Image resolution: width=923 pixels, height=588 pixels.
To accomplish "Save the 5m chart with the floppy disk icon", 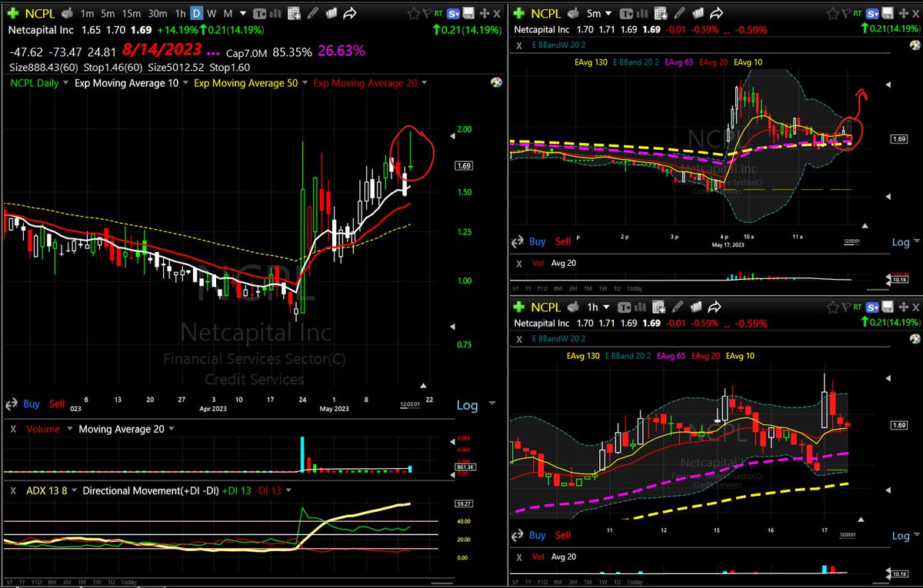I will (888, 14).
